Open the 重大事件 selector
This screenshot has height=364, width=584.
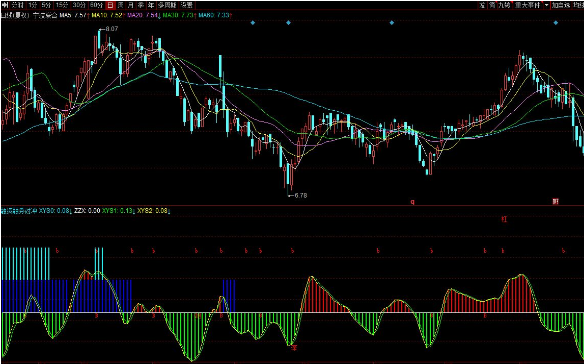527,5
